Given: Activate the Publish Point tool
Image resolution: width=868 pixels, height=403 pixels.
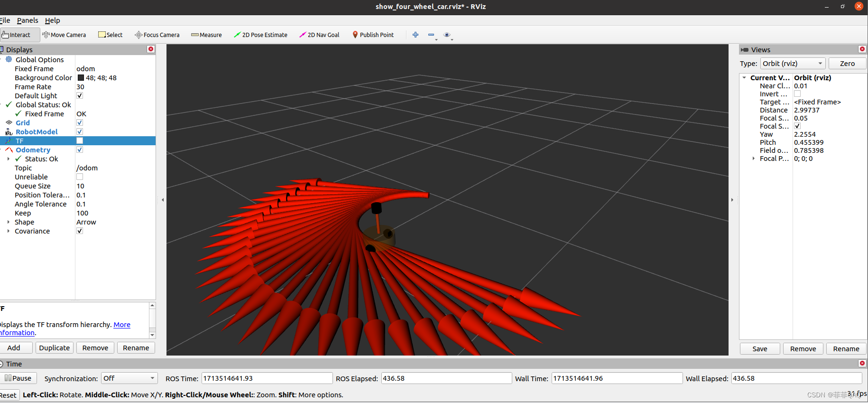Looking at the screenshot, I should pos(373,35).
